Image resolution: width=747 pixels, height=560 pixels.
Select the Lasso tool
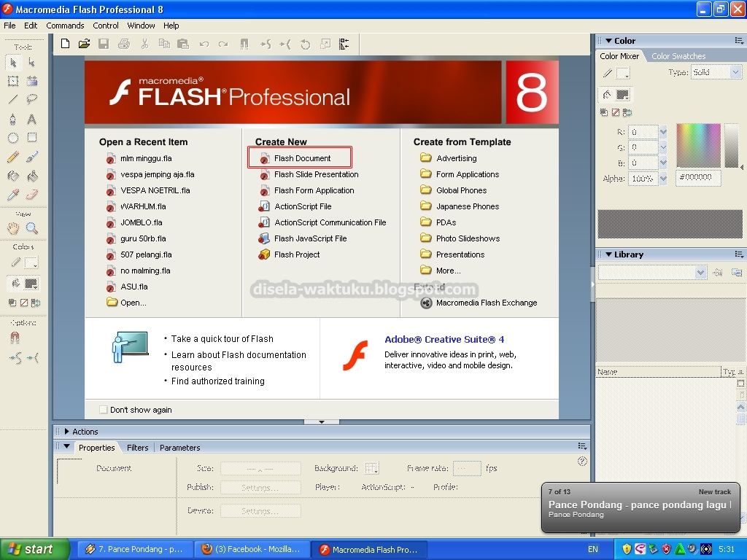(x=31, y=99)
